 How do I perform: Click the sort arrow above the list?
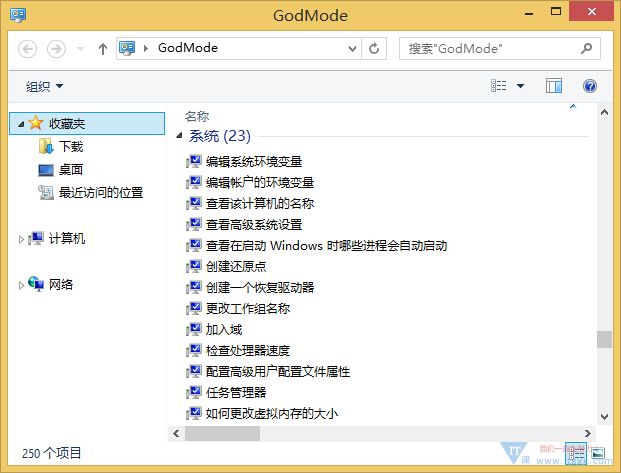point(573,106)
